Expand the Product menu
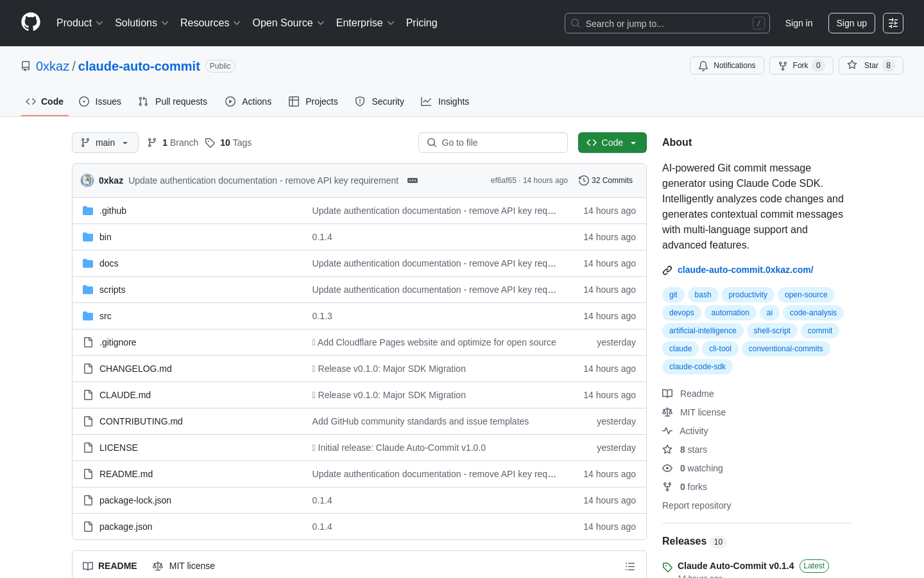Viewport: 924px width, 578px height. 80,23
